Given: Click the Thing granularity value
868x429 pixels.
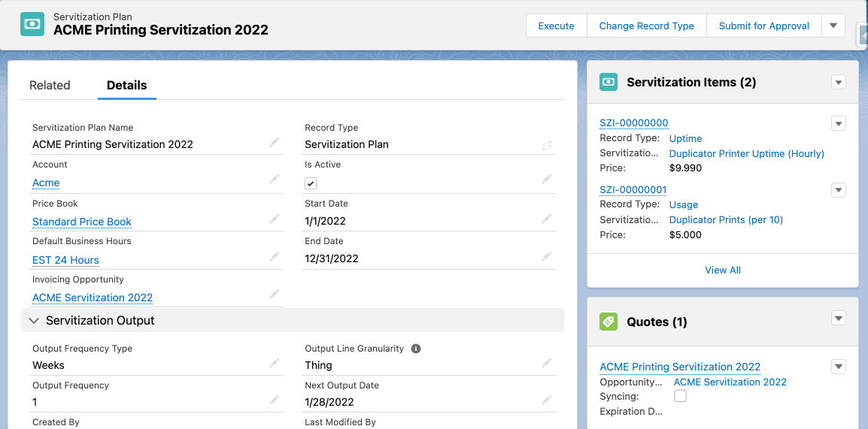Looking at the screenshot, I should [x=318, y=365].
